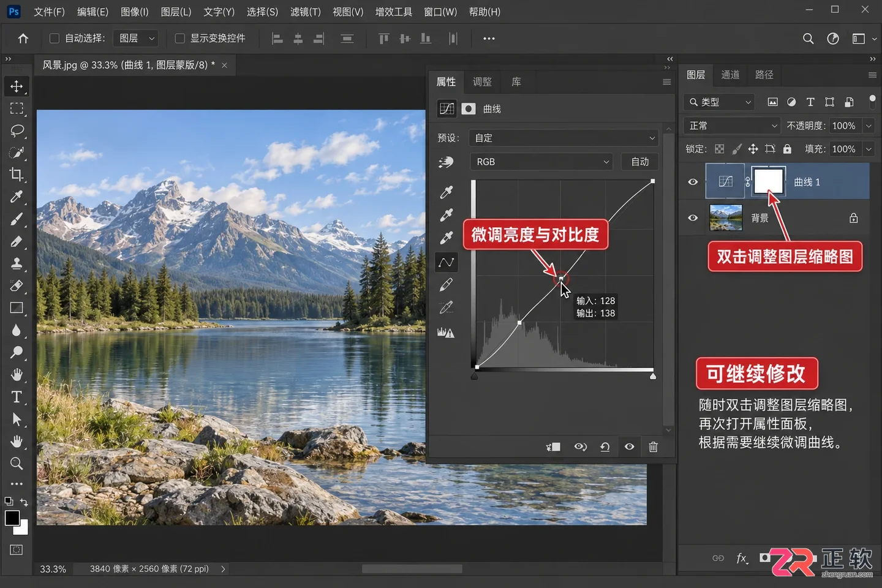Screen dimensions: 882x588
Task: Open the RGB channel dropdown
Action: tap(542, 162)
